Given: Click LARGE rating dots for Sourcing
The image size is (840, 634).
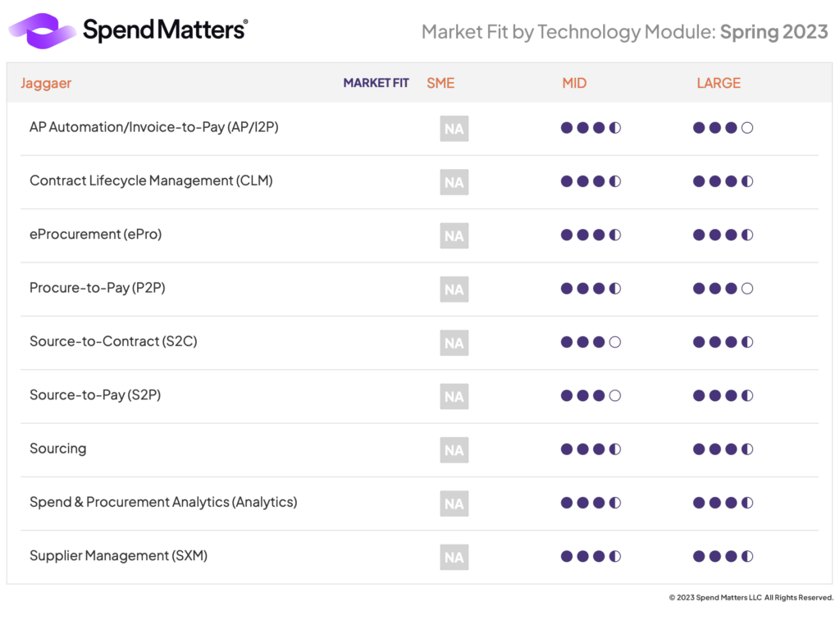Looking at the screenshot, I should 724,449.
